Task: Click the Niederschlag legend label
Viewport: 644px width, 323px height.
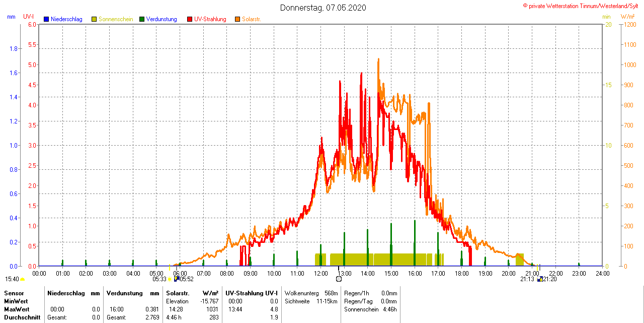Action: pyautogui.click(x=66, y=19)
